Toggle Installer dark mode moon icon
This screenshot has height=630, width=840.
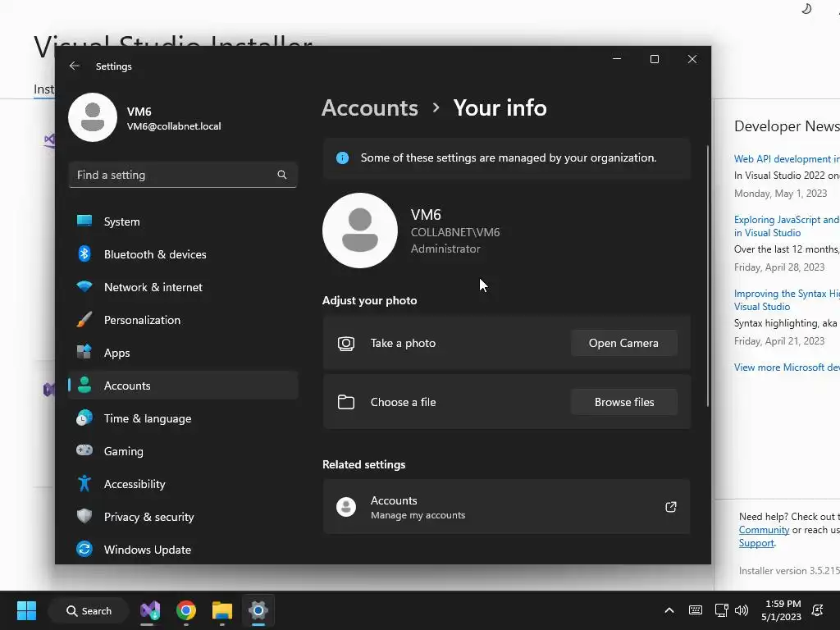pos(806,8)
